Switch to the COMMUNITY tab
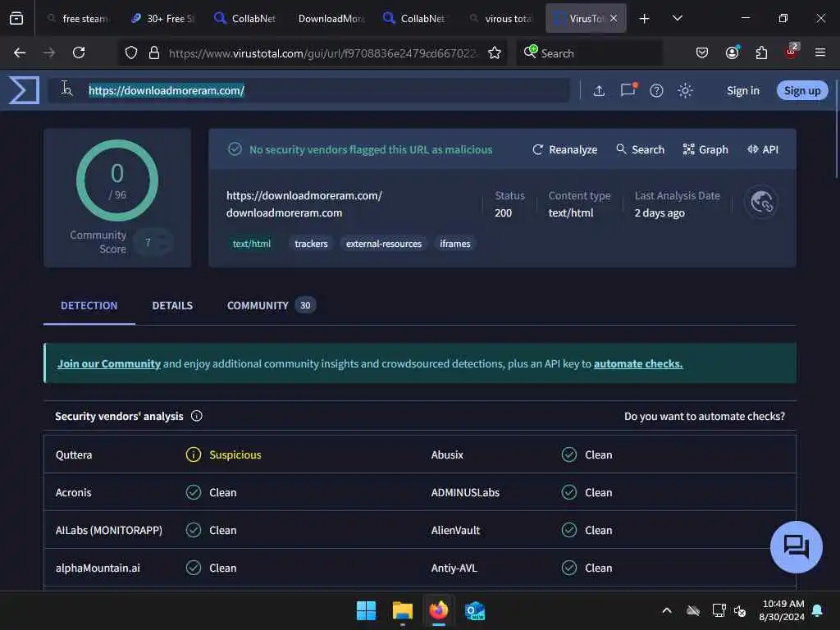The width and height of the screenshot is (840, 630). 271,305
